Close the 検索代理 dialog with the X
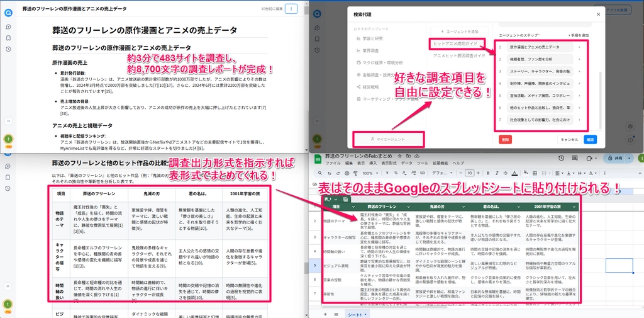Screen dimensions: 644x318 tap(597, 14)
